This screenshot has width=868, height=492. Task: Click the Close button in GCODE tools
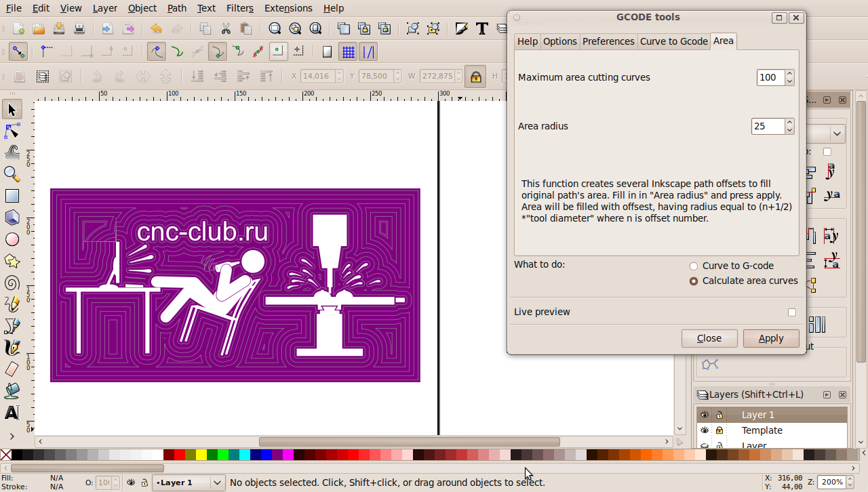709,338
